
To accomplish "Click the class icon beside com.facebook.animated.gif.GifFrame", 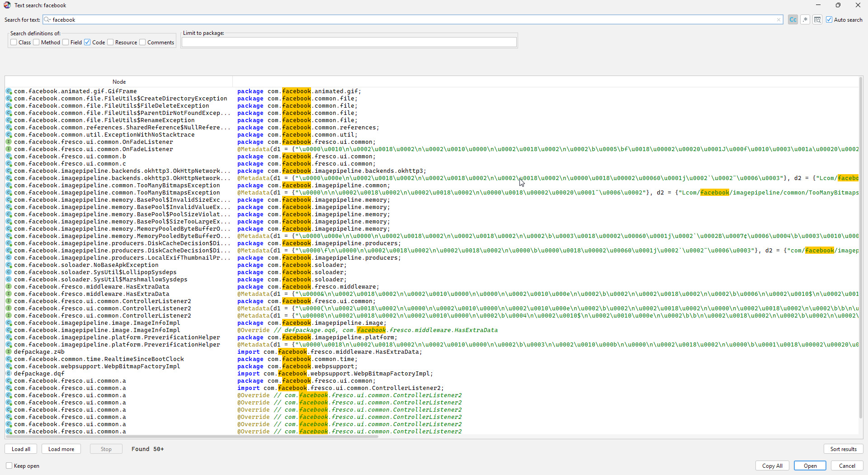I will tap(9, 91).
